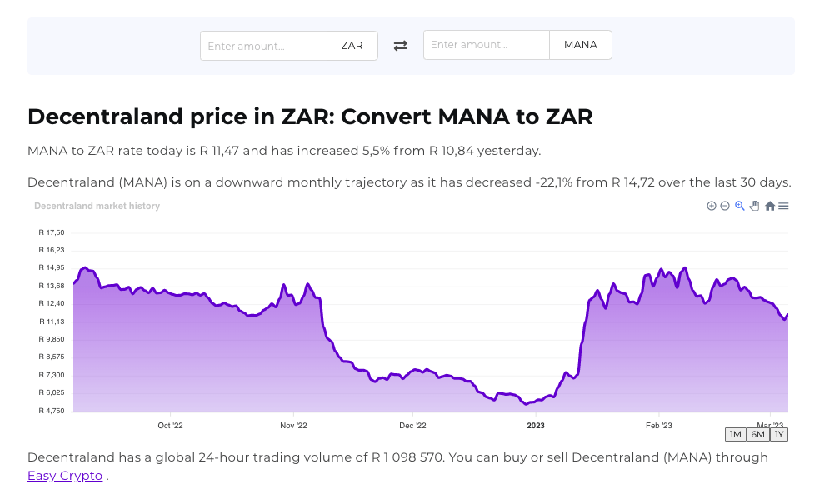Image resolution: width=819 pixels, height=504 pixels.
Task: Click the currency swap arrows icon
Action: click(x=400, y=45)
